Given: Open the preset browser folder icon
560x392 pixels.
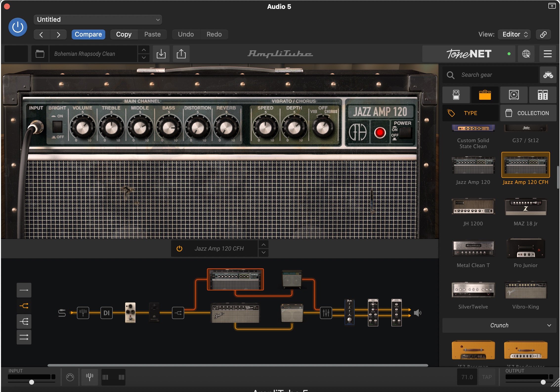Looking at the screenshot, I should pyautogui.click(x=40, y=54).
